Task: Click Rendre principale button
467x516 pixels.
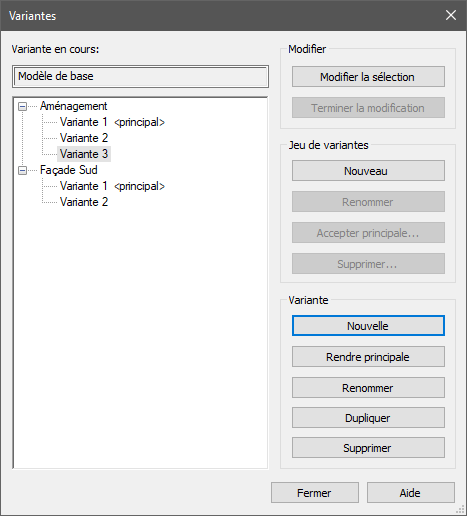Action: (x=368, y=357)
